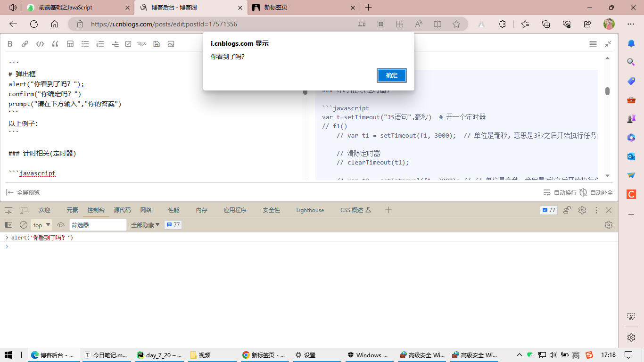The height and width of the screenshot is (362, 644).
Task: Switch to the 元素 DevTools tab
Action: [72, 210]
